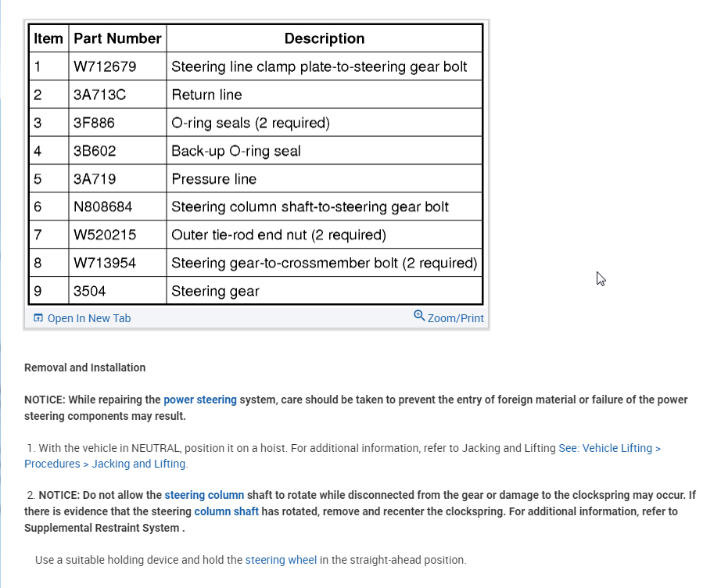721x588 pixels.
Task: Click the Item column header
Action: click(x=48, y=38)
